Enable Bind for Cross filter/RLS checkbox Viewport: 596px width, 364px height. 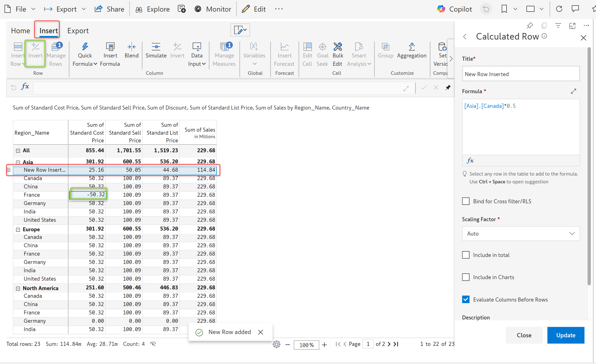pos(466,201)
